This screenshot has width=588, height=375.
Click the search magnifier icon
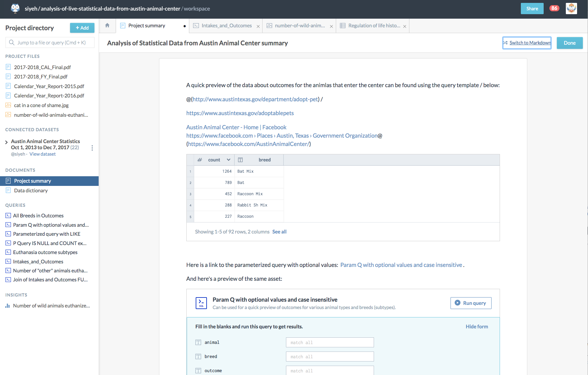[12, 42]
